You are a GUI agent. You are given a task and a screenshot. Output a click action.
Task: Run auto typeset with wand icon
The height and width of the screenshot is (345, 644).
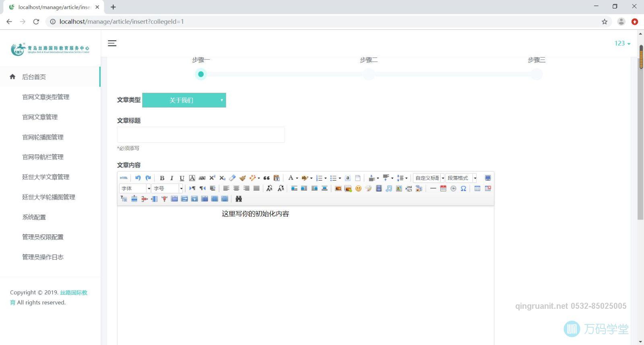(253, 178)
